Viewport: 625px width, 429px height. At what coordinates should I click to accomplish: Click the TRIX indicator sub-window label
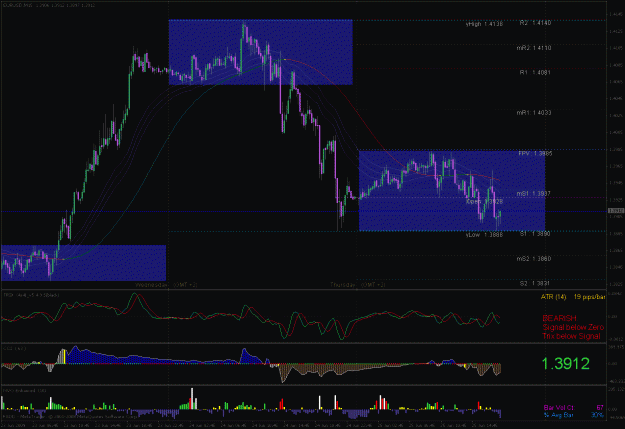point(31,295)
